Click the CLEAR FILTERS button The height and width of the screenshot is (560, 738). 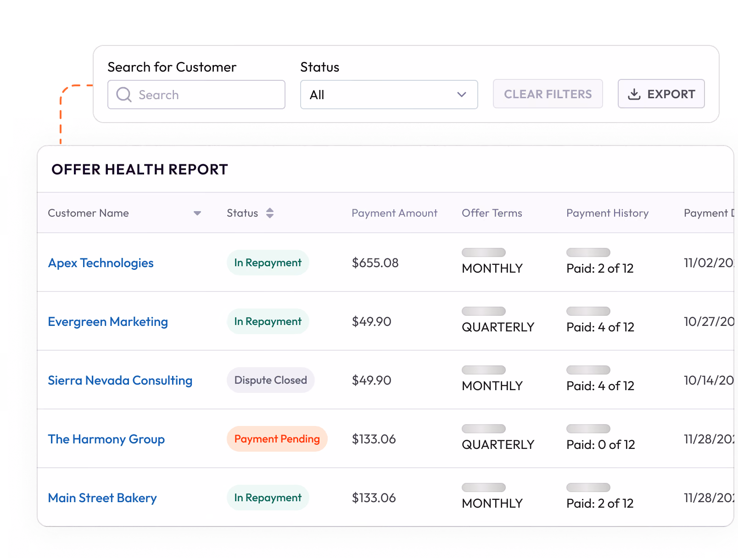(x=548, y=94)
